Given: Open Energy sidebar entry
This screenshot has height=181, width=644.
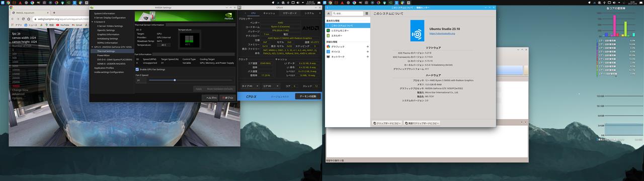Looking at the screenshot, I should 348,36.
